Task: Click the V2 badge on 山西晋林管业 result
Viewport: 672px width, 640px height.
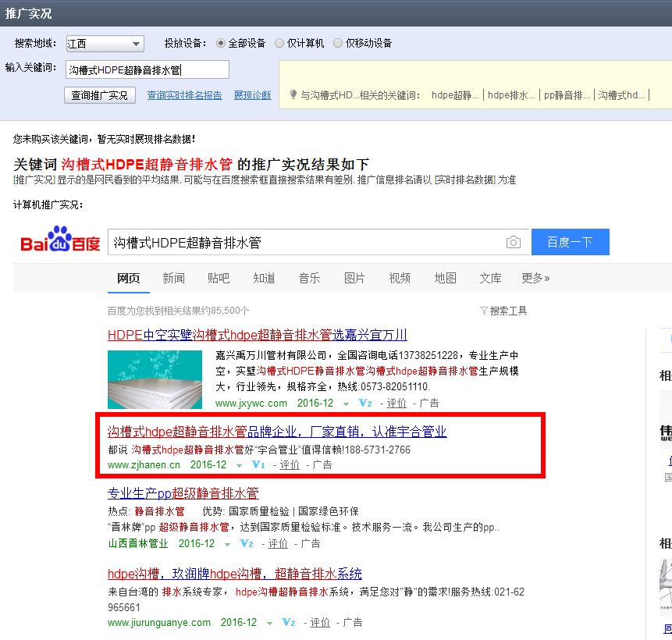Action: coord(247,543)
